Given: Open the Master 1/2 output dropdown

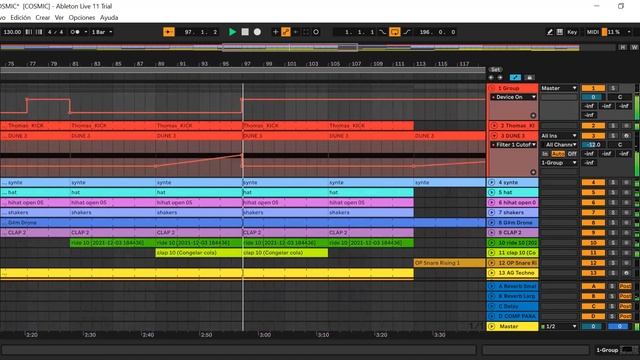Looking at the screenshot, I should point(559,327).
